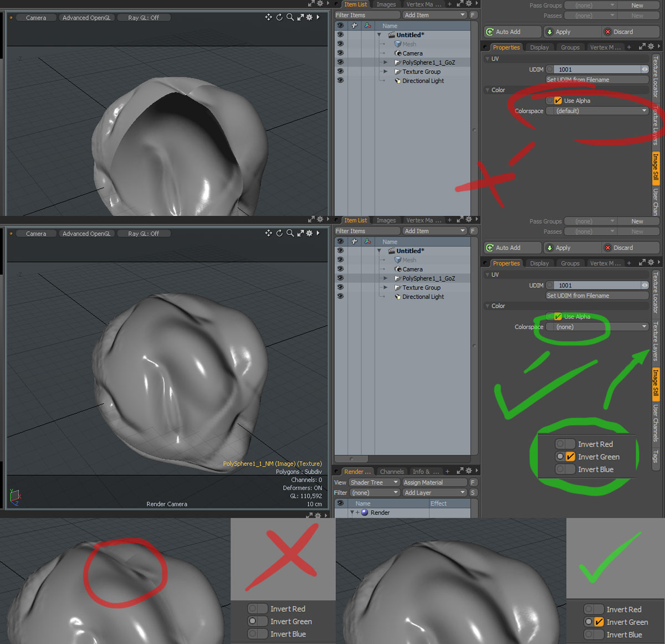Viewport: 665px width, 644px height.
Task: Open the Colorspace dropdown showing (none)
Action: tap(597, 327)
